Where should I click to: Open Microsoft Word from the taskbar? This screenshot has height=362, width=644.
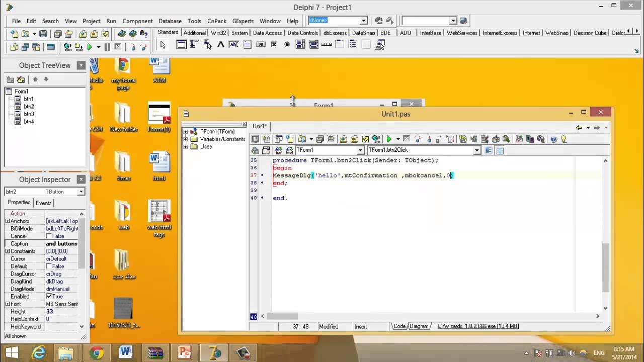tap(126, 352)
